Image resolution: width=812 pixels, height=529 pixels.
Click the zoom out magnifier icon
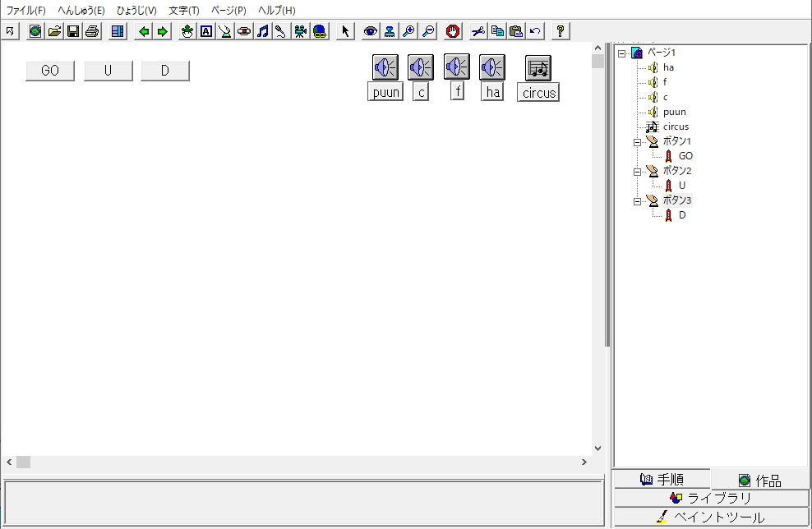coord(427,31)
